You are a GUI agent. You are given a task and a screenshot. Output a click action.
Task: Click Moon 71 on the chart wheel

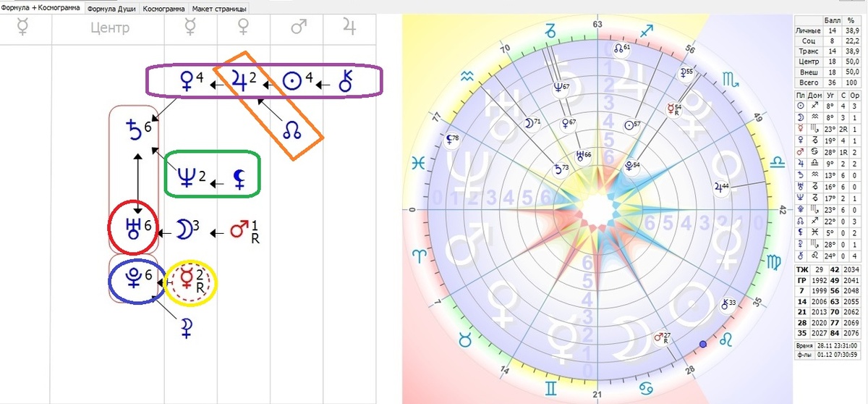[532, 124]
